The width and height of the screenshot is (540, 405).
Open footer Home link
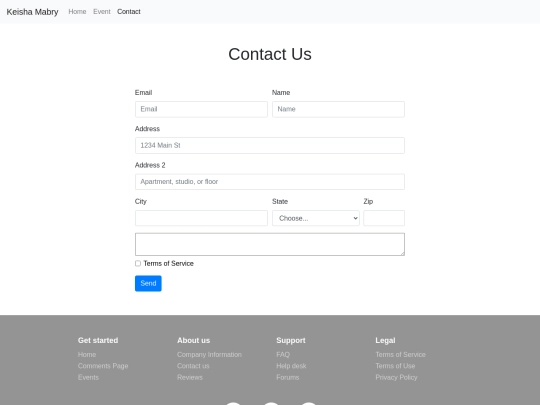[x=87, y=355]
